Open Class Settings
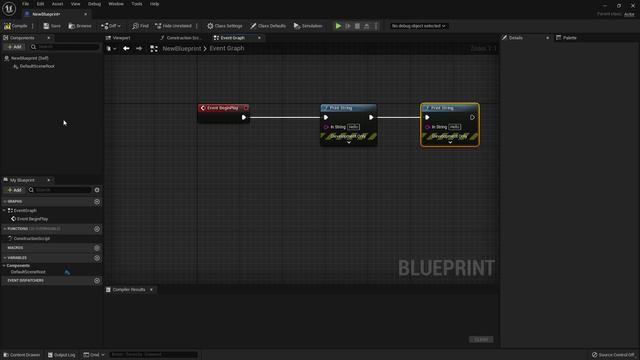This screenshot has height=360, width=640. point(224,26)
